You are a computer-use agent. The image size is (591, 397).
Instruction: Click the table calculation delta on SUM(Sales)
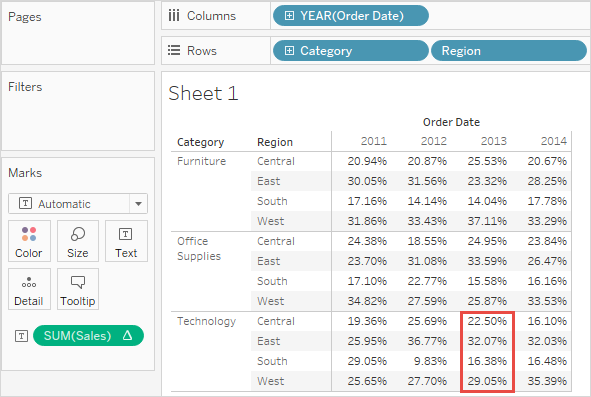point(128,335)
